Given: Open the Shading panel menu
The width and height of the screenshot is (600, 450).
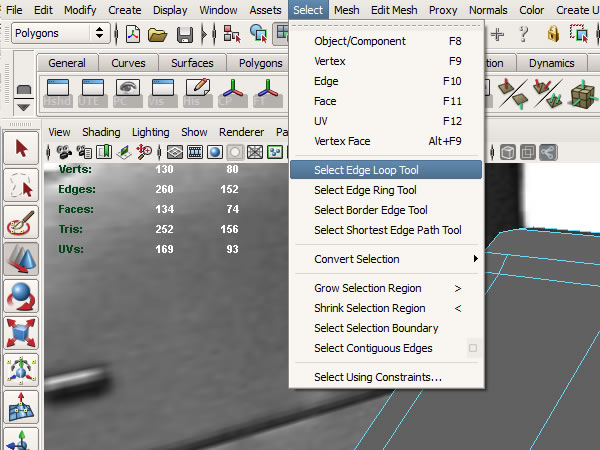Looking at the screenshot, I should 101,132.
